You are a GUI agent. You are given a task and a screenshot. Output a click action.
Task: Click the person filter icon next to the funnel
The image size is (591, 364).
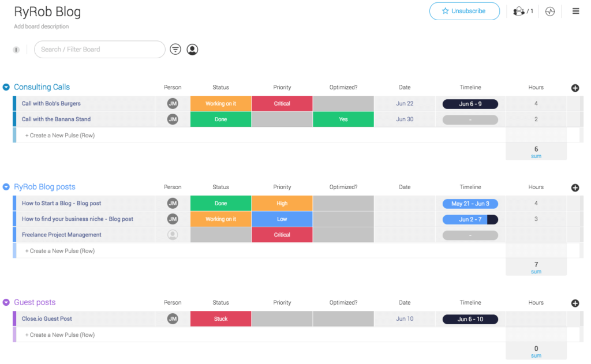192,49
